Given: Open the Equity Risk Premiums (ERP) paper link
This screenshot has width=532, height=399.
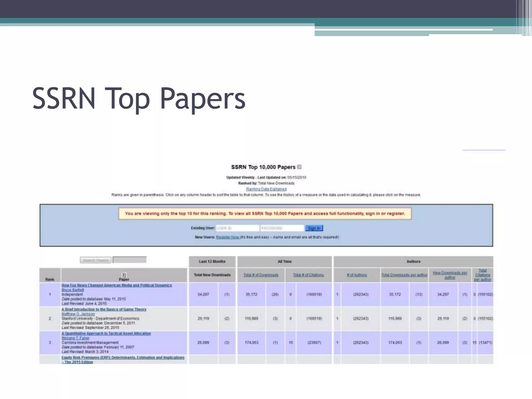Looking at the screenshot, I should (x=123, y=360).
